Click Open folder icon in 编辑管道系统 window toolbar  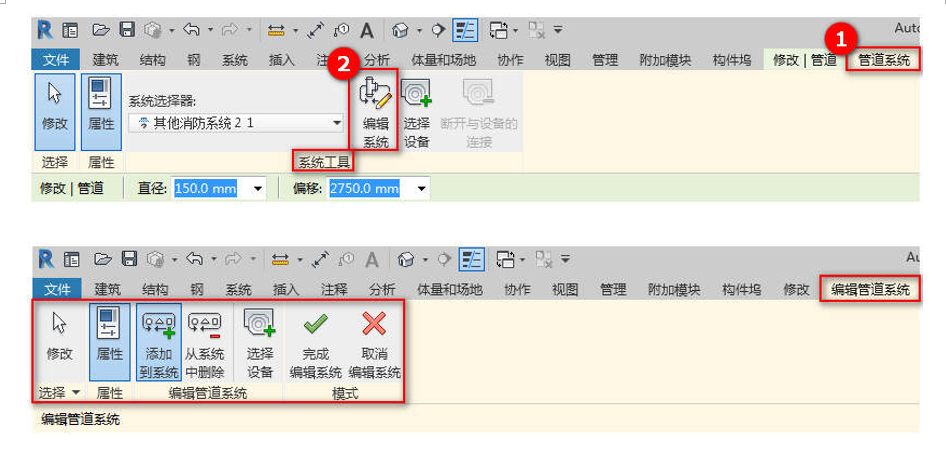pos(104,259)
